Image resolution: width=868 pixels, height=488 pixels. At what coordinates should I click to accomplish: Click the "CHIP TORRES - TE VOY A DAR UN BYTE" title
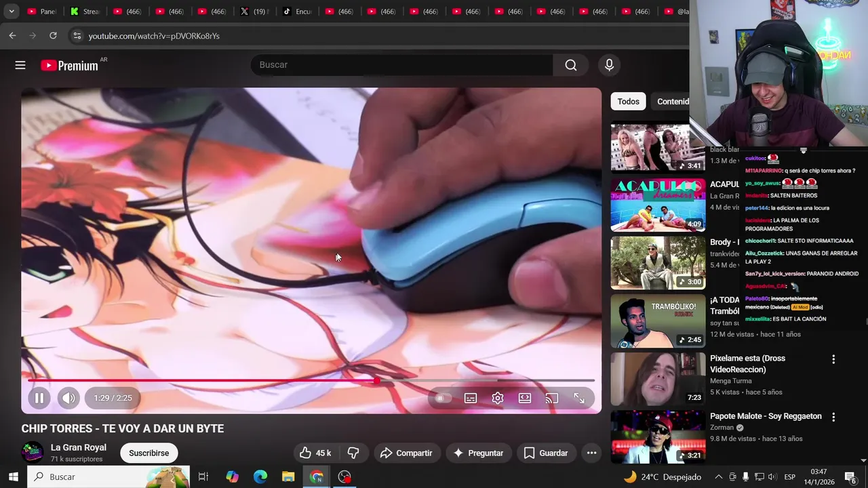[x=123, y=428]
